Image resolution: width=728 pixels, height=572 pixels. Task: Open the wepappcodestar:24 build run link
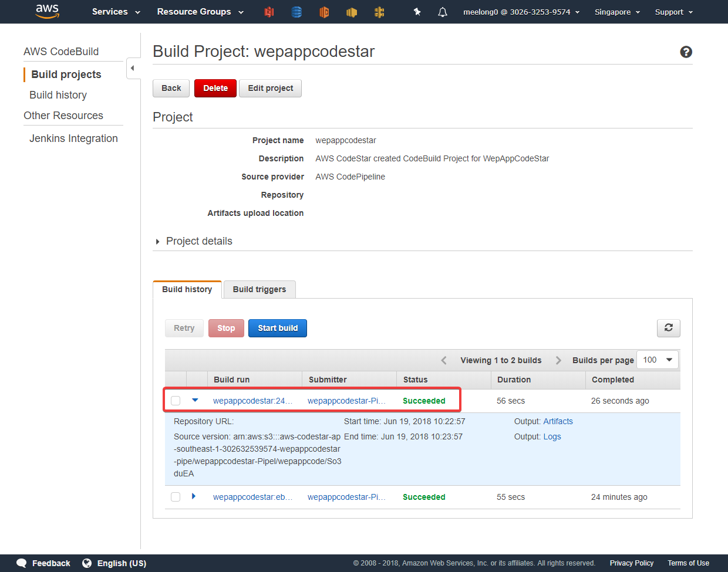click(x=253, y=401)
